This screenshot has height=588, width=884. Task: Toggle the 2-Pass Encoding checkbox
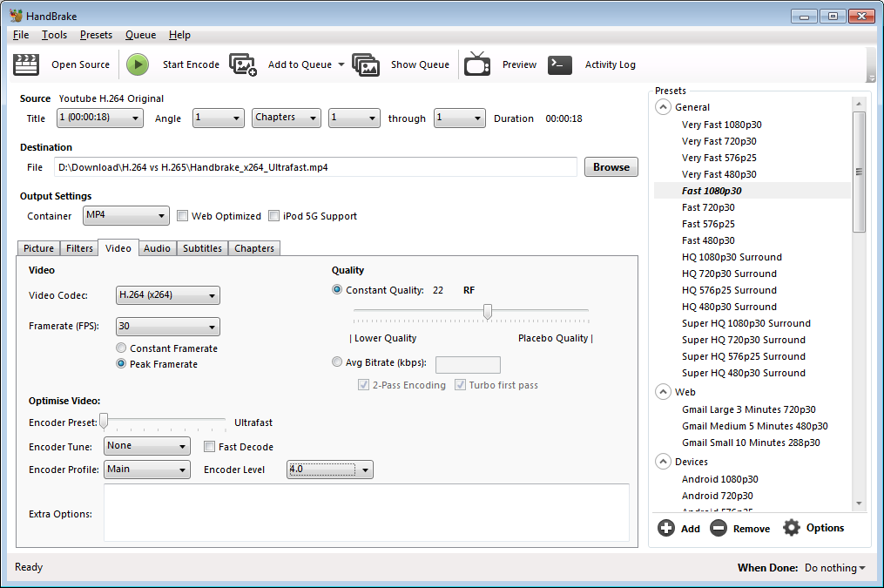tap(363, 385)
